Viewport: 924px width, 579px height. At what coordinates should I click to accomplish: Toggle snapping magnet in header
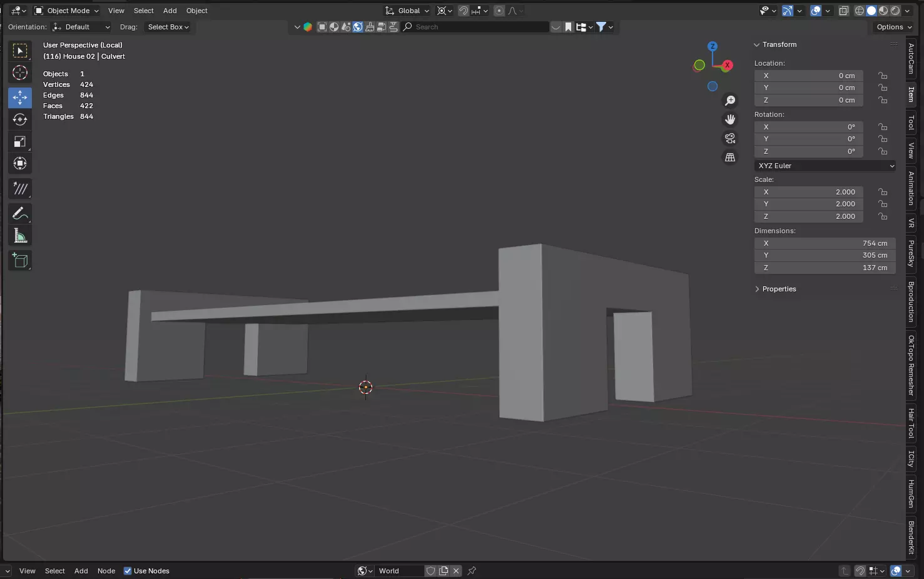point(464,11)
